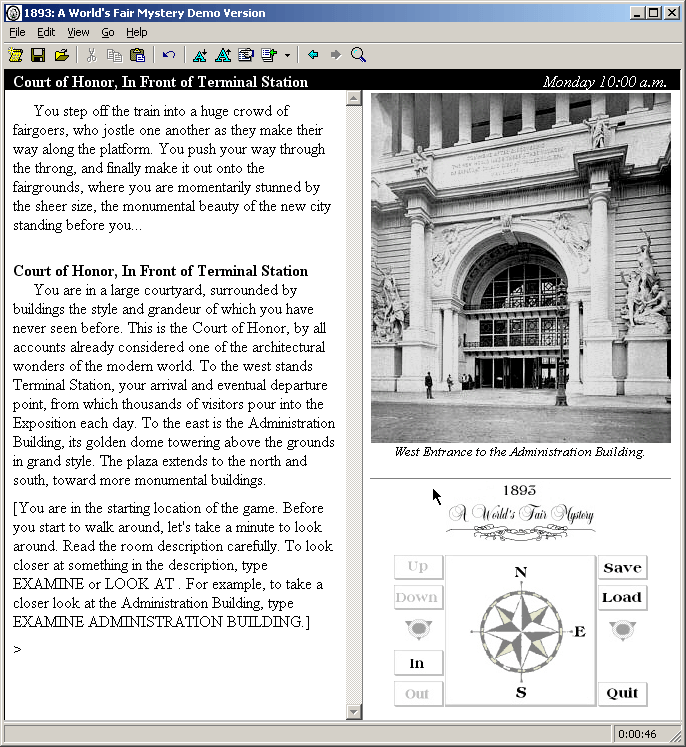Maximize the game window

click(654, 13)
